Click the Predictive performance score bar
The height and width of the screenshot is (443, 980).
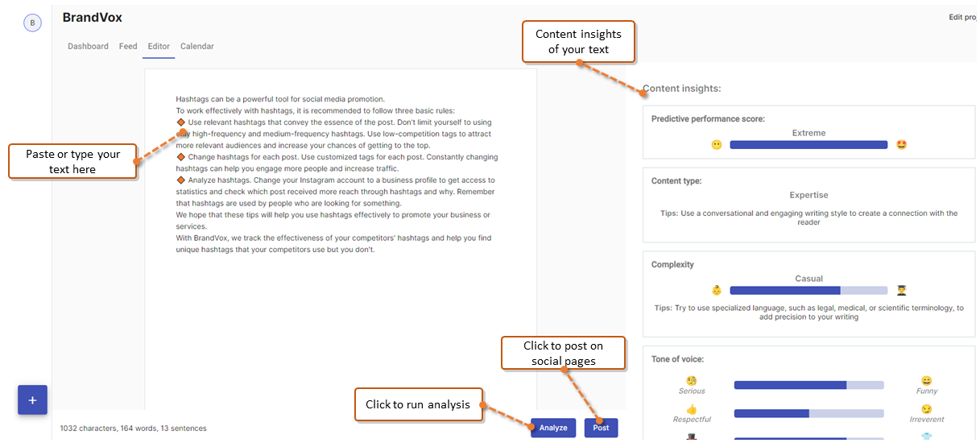tap(808, 145)
